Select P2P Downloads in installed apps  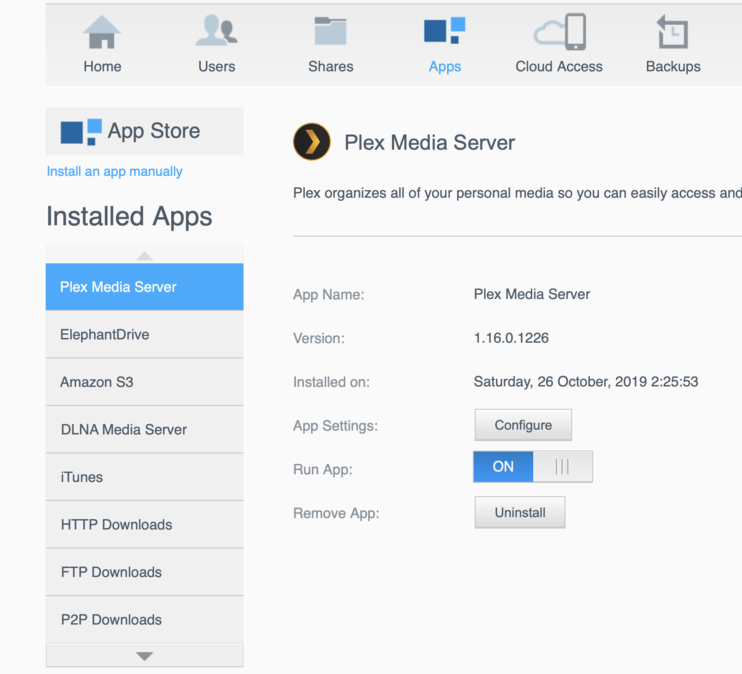click(144, 620)
